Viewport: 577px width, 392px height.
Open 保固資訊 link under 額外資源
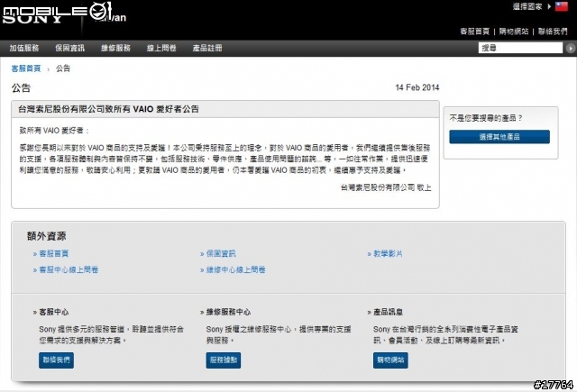pyautogui.click(x=221, y=253)
